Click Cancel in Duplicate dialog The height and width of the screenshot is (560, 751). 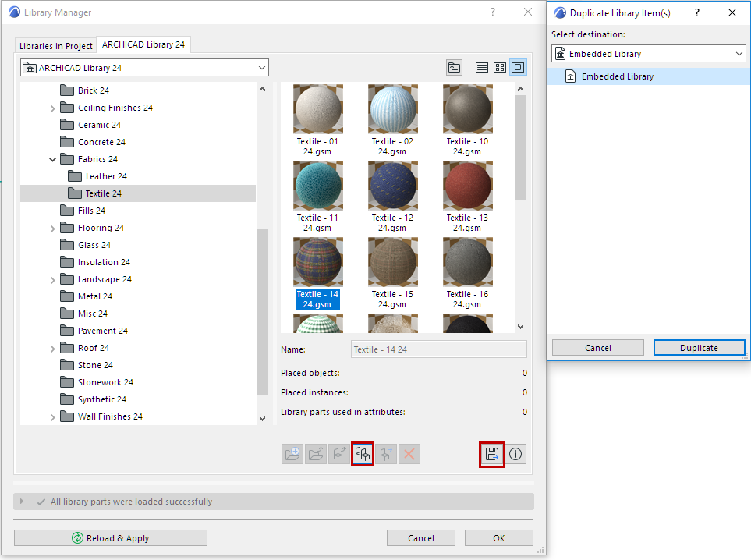pos(597,348)
